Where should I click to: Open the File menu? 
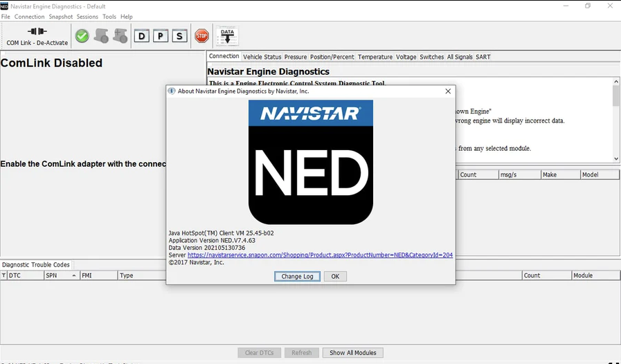6,17
